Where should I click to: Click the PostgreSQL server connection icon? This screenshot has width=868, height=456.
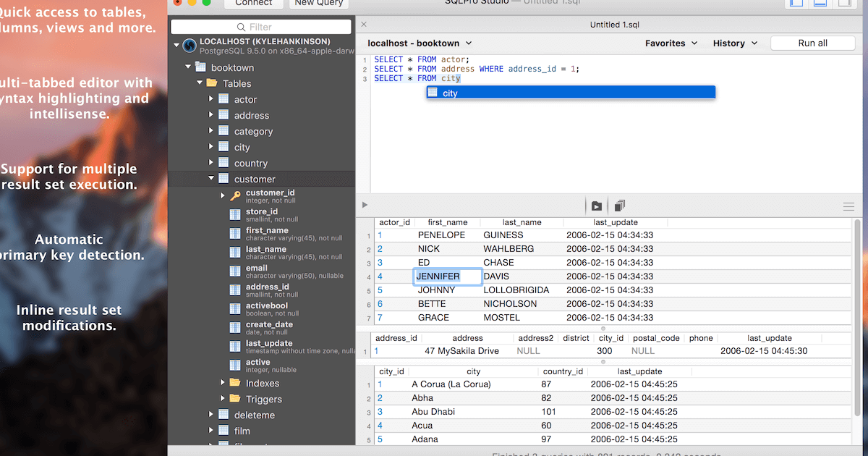point(190,46)
